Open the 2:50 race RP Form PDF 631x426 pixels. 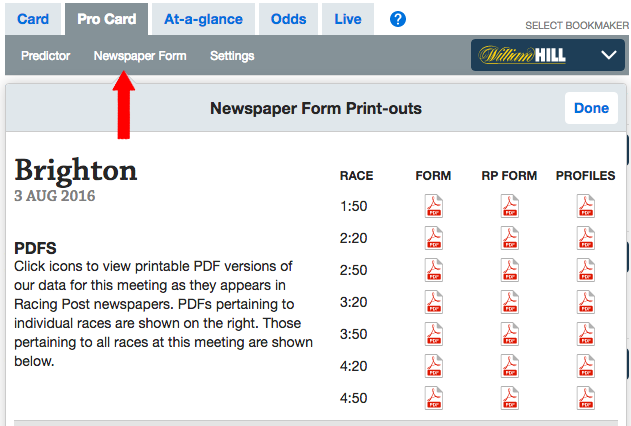tap(509, 270)
